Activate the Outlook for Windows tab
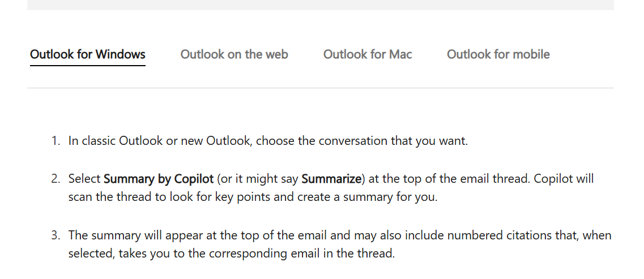This screenshot has width=644, height=279. point(87,54)
